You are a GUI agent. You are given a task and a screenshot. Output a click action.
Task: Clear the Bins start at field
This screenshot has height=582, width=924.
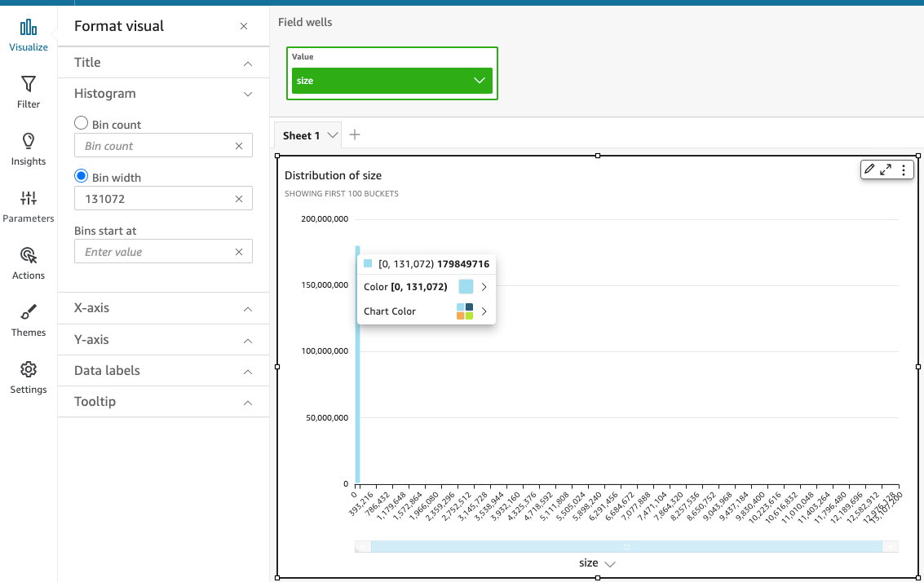click(x=239, y=252)
